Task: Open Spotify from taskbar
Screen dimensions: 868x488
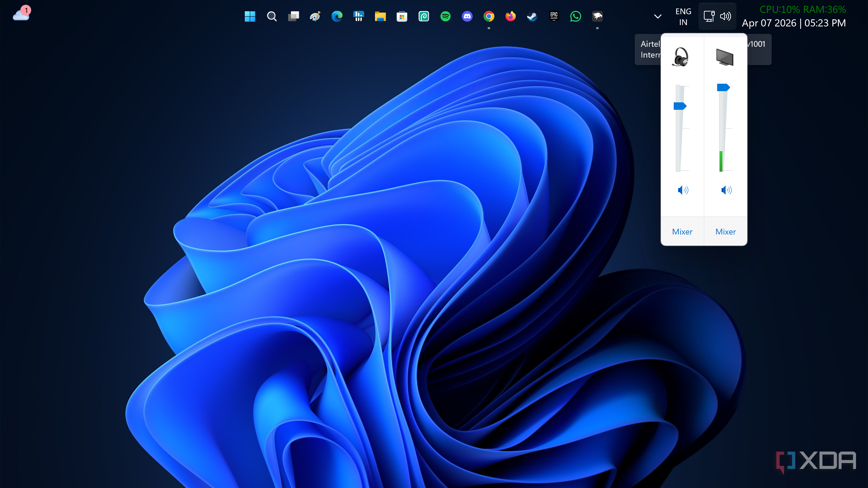Action: click(x=445, y=16)
